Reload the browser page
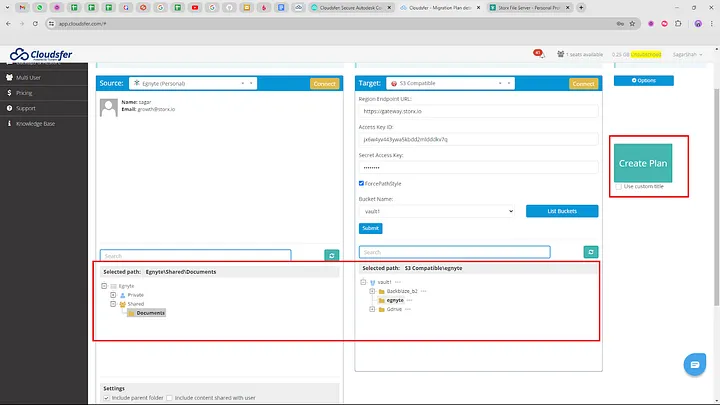The width and height of the screenshot is (720, 405). 35,23
